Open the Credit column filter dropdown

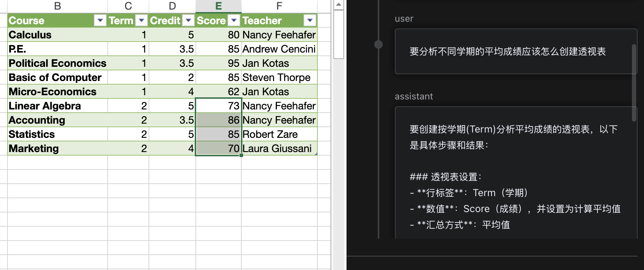(188, 21)
